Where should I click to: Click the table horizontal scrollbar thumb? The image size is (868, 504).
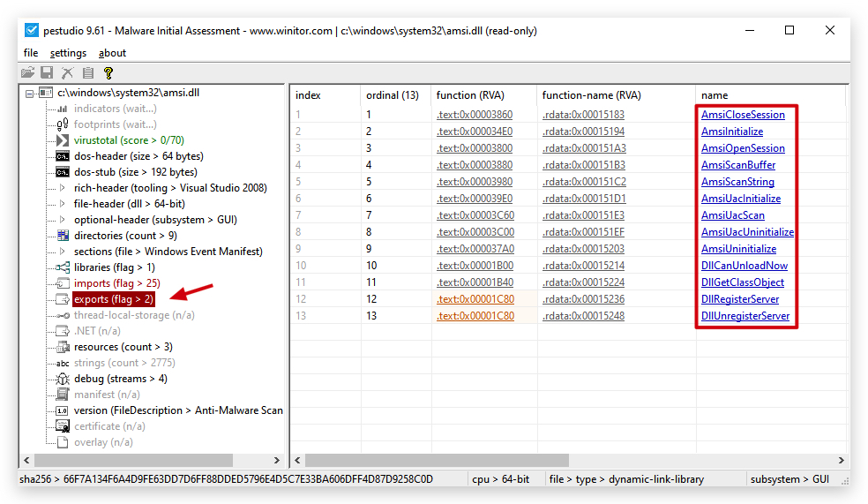tap(437, 460)
